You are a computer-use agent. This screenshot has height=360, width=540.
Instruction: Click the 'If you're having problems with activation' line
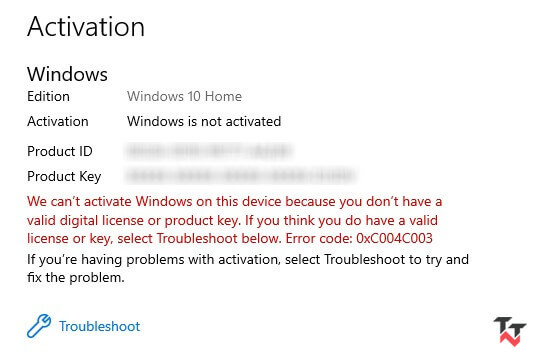point(248,259)
